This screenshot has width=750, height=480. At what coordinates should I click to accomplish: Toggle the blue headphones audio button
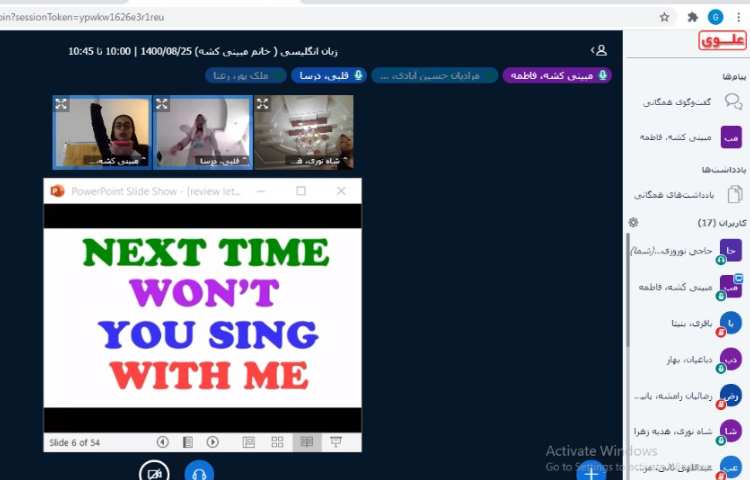click(x=199, y=472)
